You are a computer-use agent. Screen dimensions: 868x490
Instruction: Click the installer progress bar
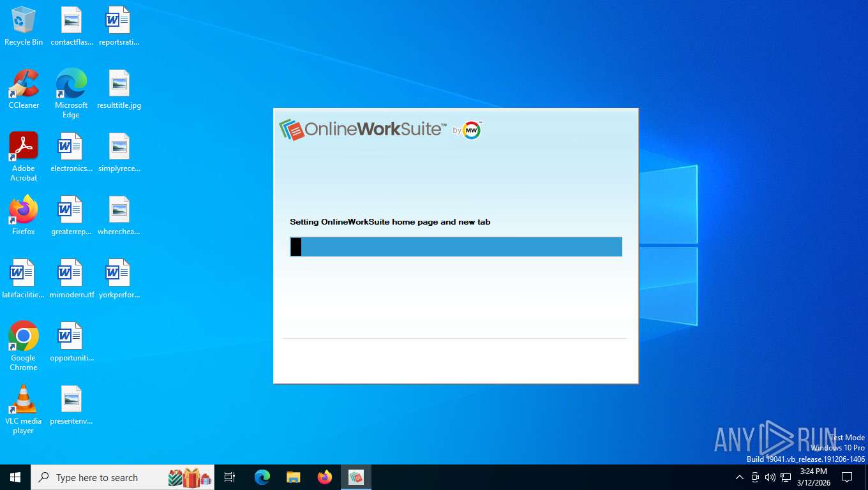(x=456, y=247)
